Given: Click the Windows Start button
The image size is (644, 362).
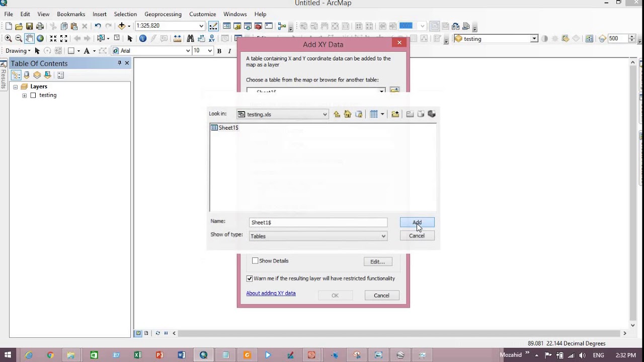Looking at the screenshot, I should coord(8,355).
